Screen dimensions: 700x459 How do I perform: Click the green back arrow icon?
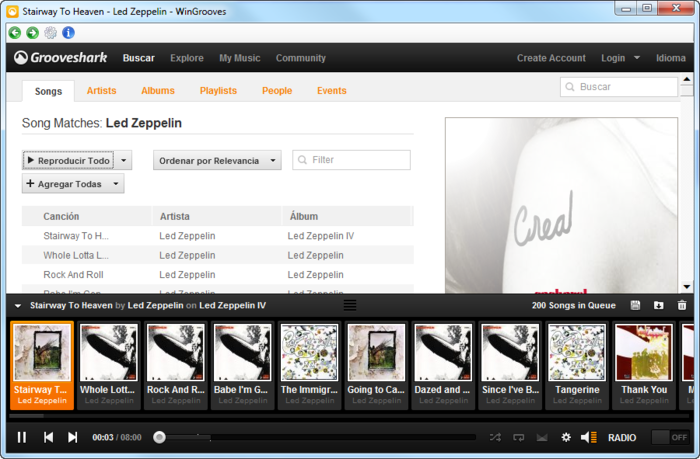coord(15,33)
